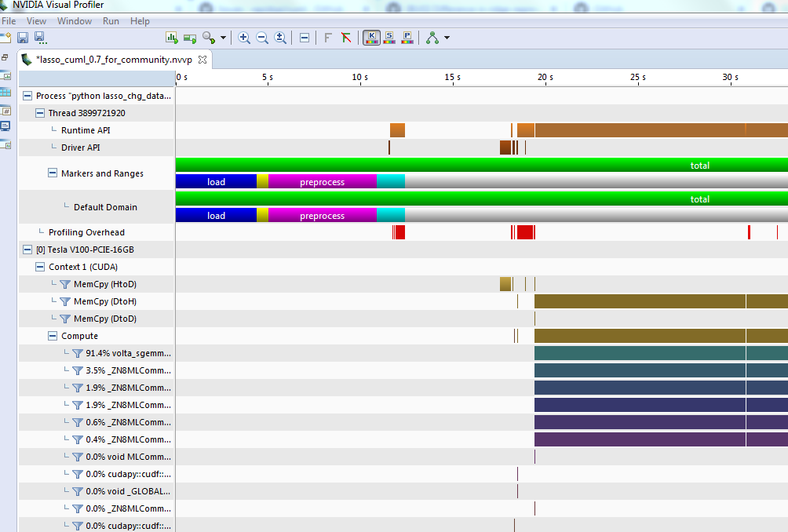Screen dimensions: 788x532
Task: Select the Default Domain row label
Action: (x=105, y=207)
